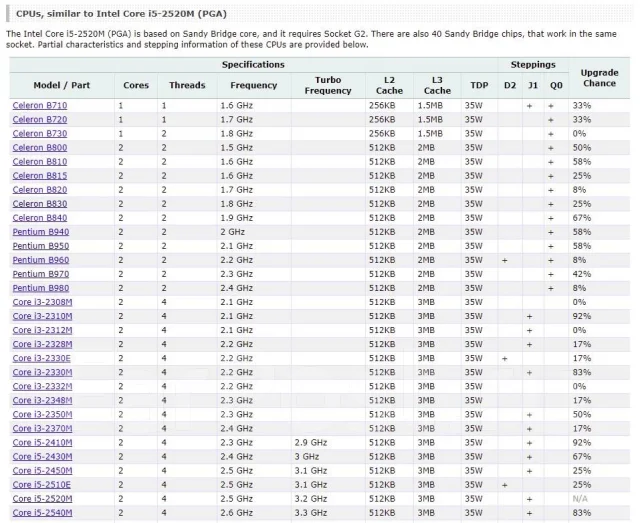Open the Core i3-2332M link
640x523 pixels.
(x=42, y=387)
